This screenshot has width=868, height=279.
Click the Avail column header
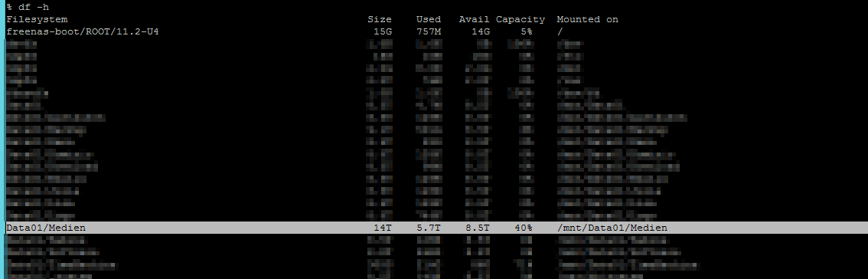tap(475, 19)
